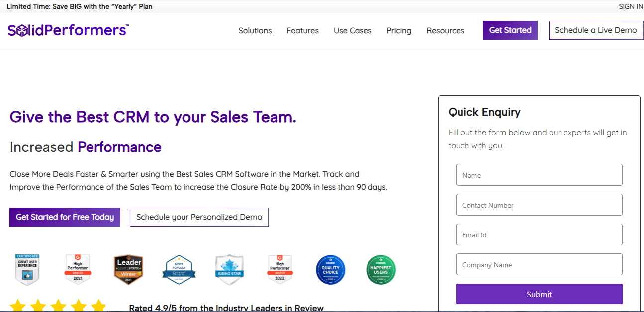The width and height of the screenshot is (644, 312).
Task: Click the Limited Time yearly plan banner text
Action: (80, 6)
